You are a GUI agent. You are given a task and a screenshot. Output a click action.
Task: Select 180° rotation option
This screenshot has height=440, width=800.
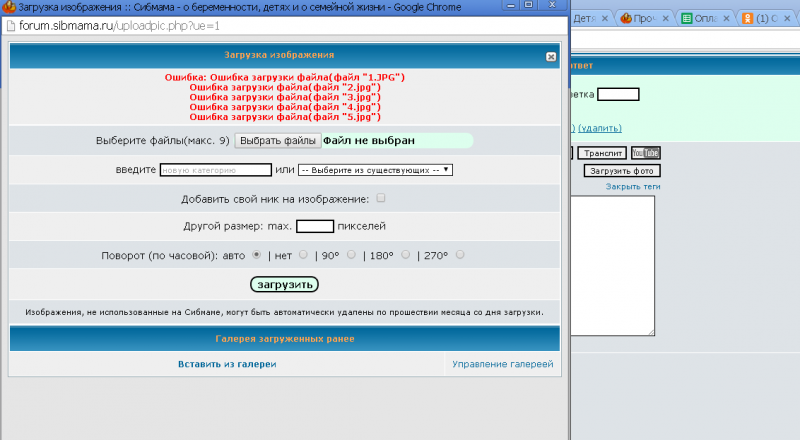point(405,255)
